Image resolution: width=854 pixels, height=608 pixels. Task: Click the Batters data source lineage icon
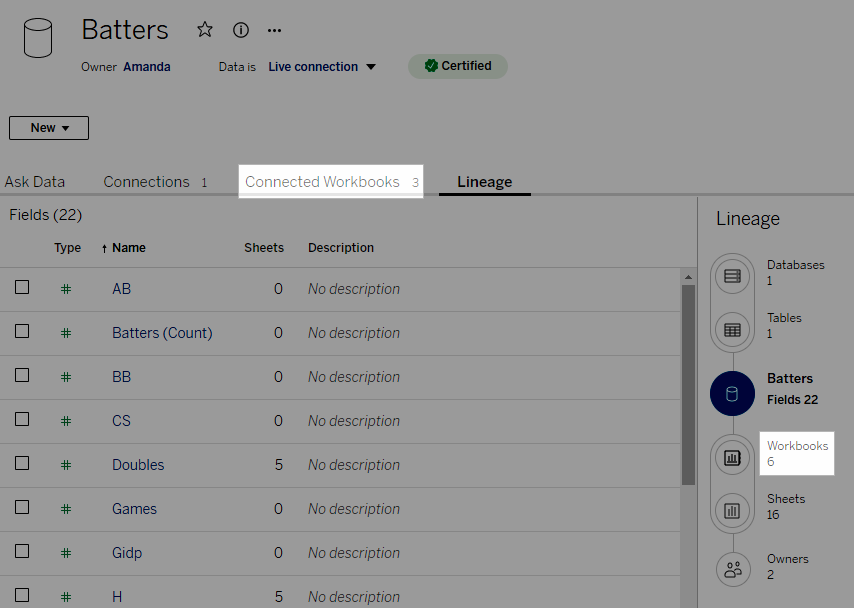point(732,393)
